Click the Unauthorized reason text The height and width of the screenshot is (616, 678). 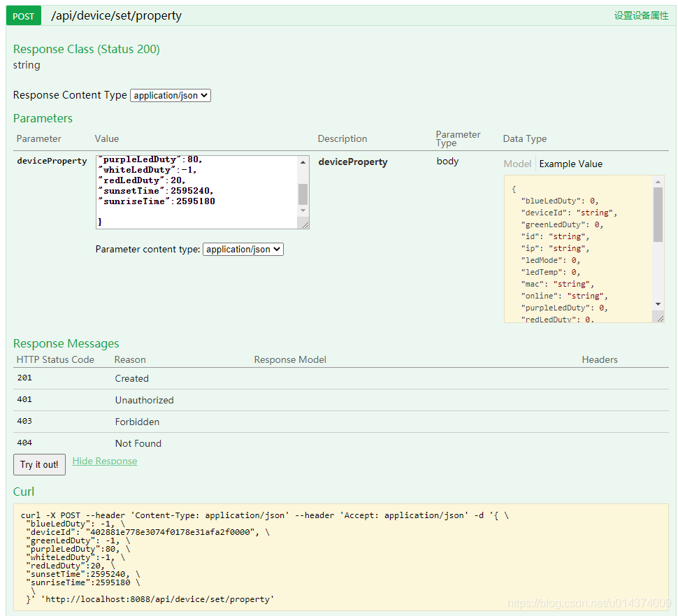(145, 400)
